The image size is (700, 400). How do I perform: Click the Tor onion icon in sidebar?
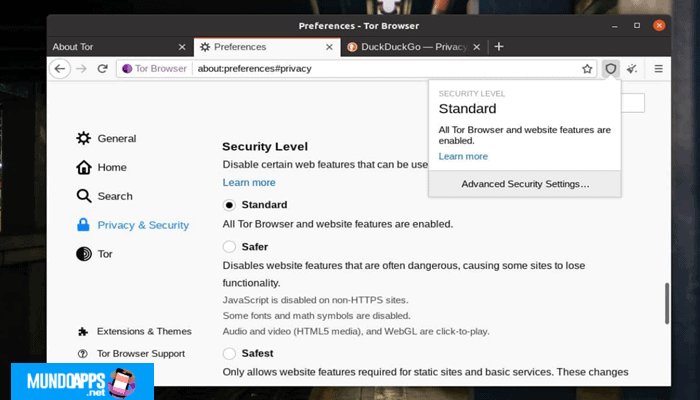83,254
